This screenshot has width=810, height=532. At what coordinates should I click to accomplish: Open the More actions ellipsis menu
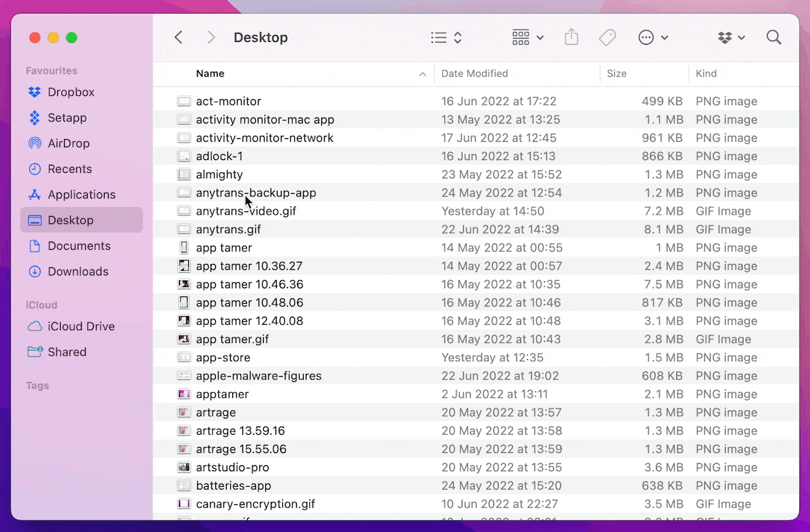tap(653, 38)
